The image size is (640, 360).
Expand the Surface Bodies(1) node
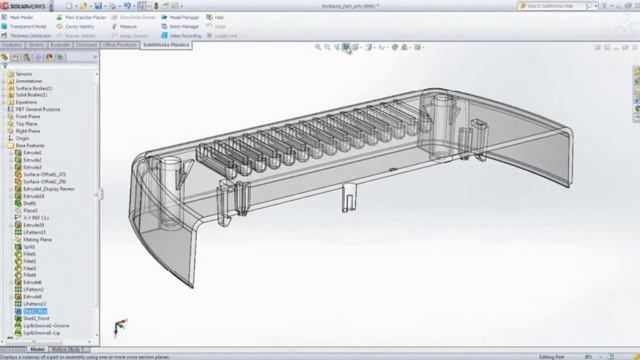[x=4, y=88]
